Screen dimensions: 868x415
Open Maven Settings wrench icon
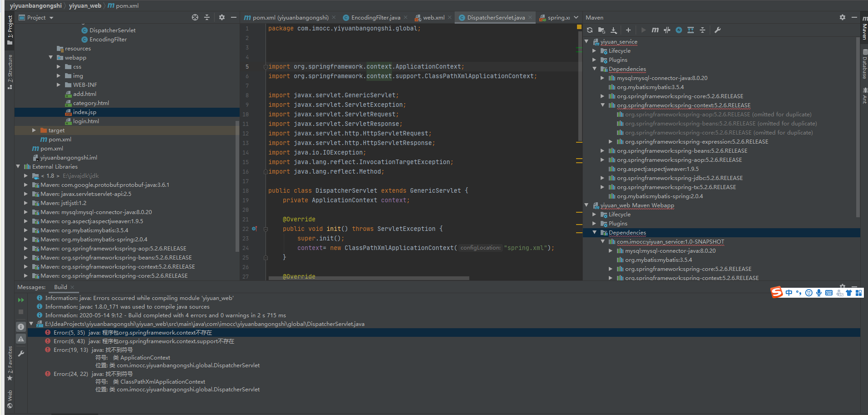click(717, 30)
